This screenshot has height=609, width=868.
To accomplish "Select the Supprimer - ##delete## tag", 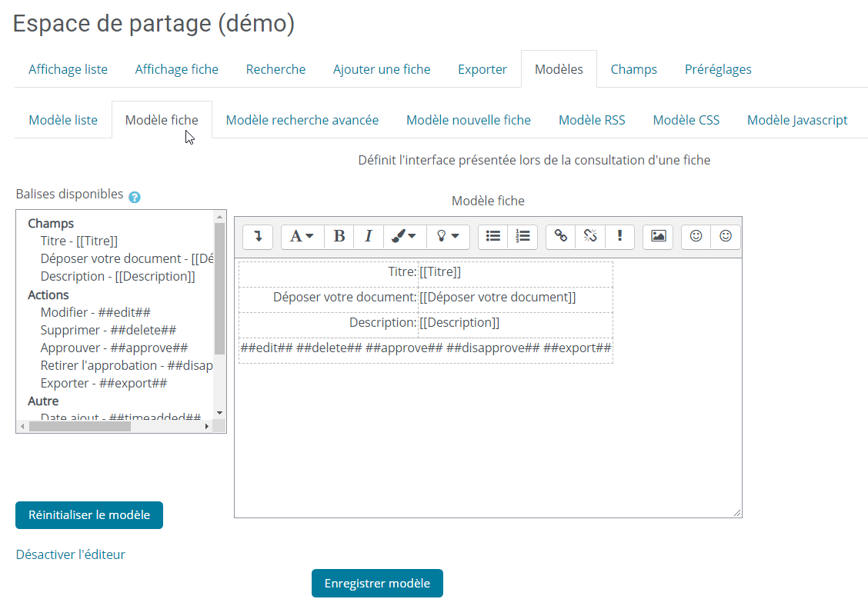I will coord(108,330).
